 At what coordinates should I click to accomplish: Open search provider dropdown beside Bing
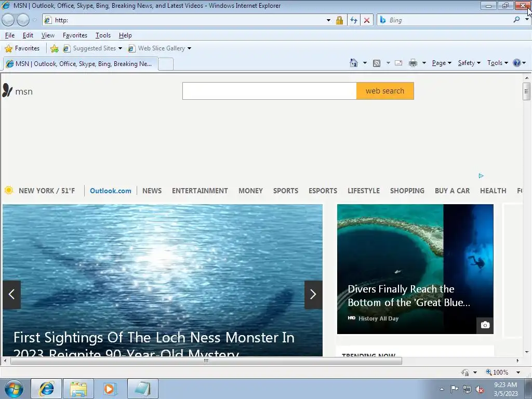pyautogui.click(x=527, y=20)
